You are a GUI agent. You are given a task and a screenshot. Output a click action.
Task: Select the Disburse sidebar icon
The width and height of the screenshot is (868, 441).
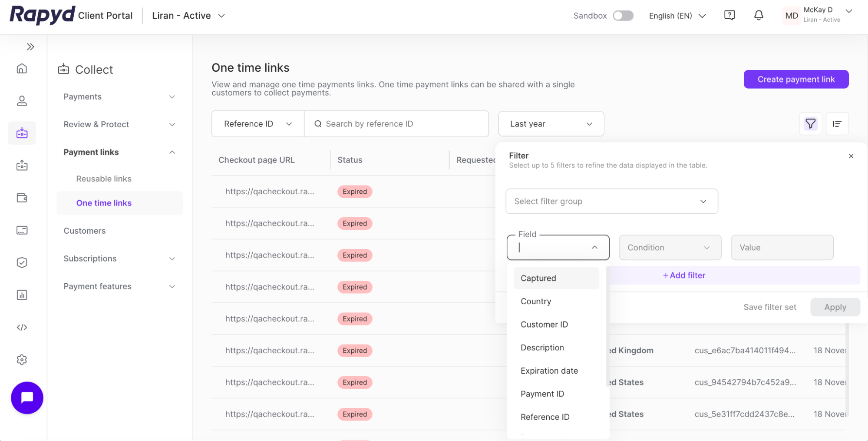[22, 165]
